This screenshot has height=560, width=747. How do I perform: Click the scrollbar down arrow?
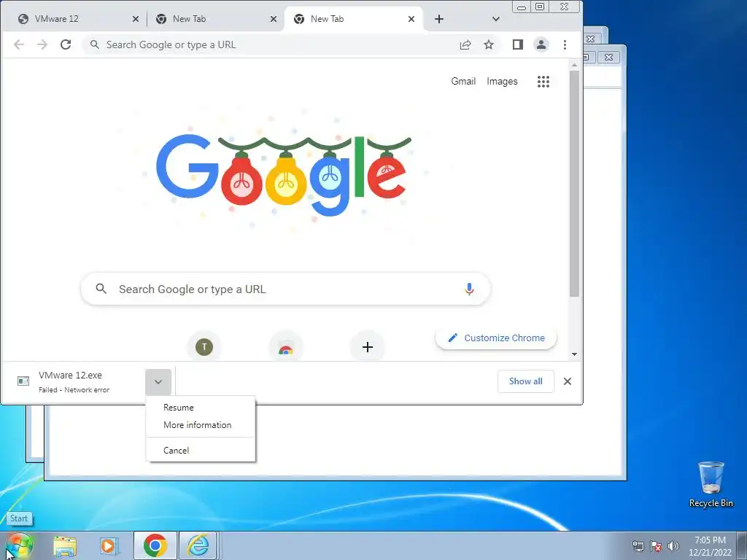coord(575,354)
